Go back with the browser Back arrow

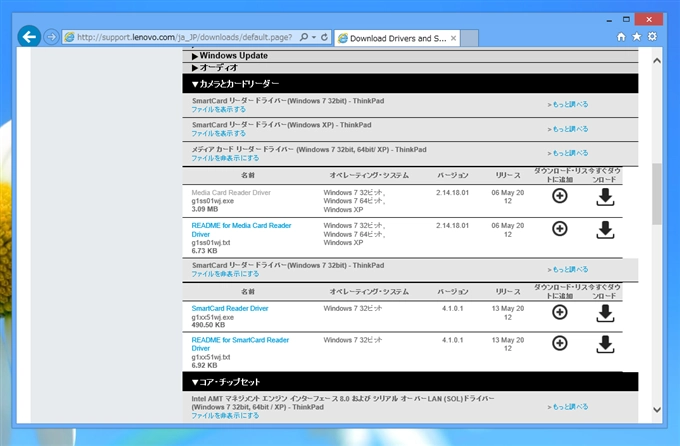tap(29, 37)
